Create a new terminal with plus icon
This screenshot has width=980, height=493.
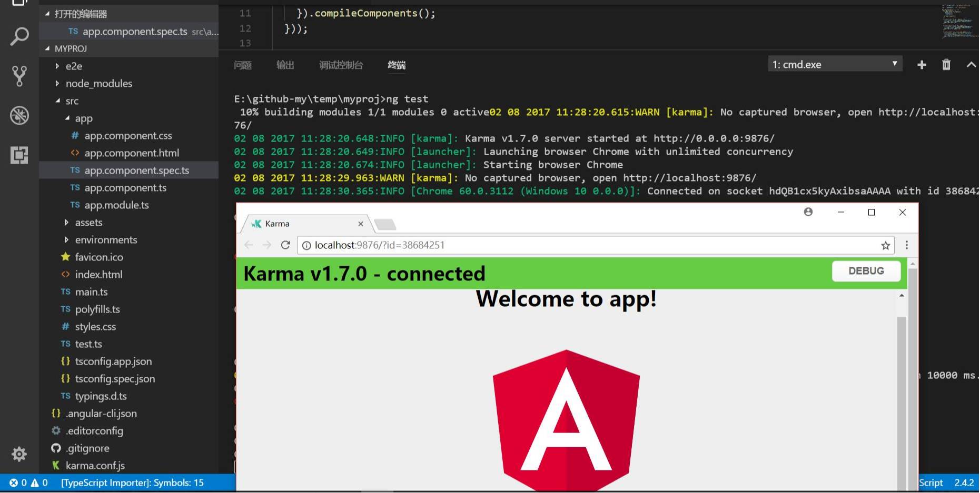(x=922, y=65)
